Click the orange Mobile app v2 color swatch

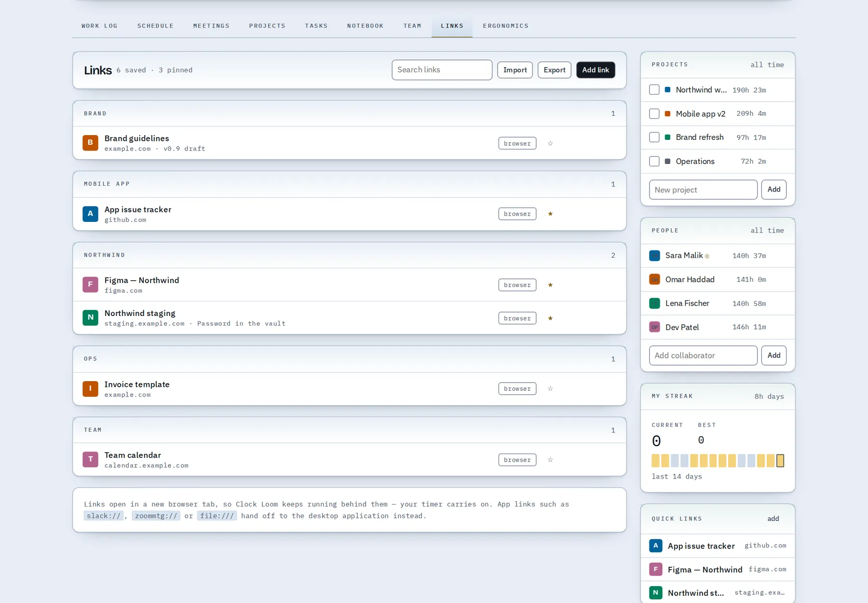tap(668, 114)
